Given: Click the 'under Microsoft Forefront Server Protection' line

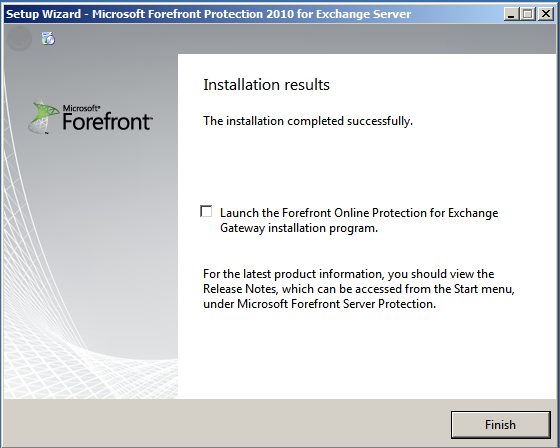Looking at the screenshot, I should [x=320, y=304].
